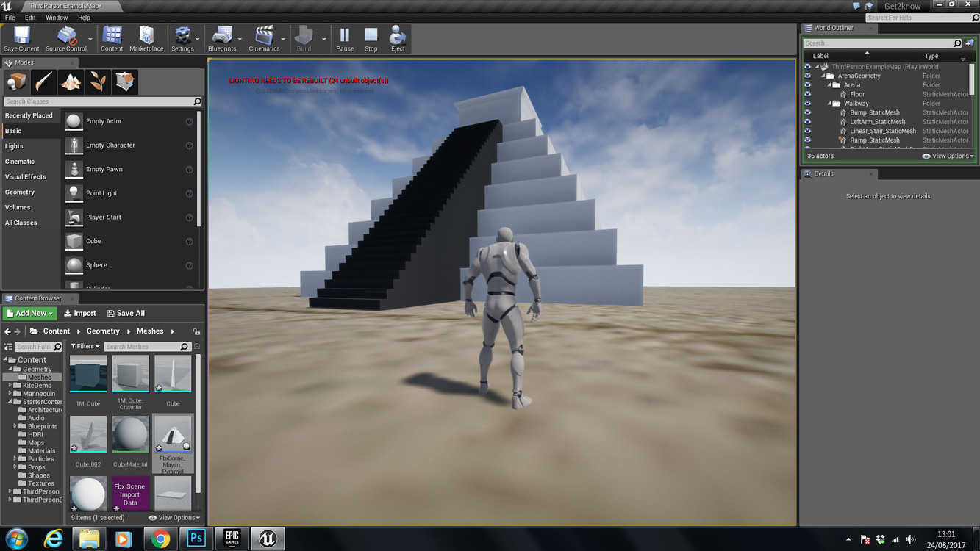This screenshot has height=551, width=980.
Task: Pause the running play session
Action: click(345, 38)
